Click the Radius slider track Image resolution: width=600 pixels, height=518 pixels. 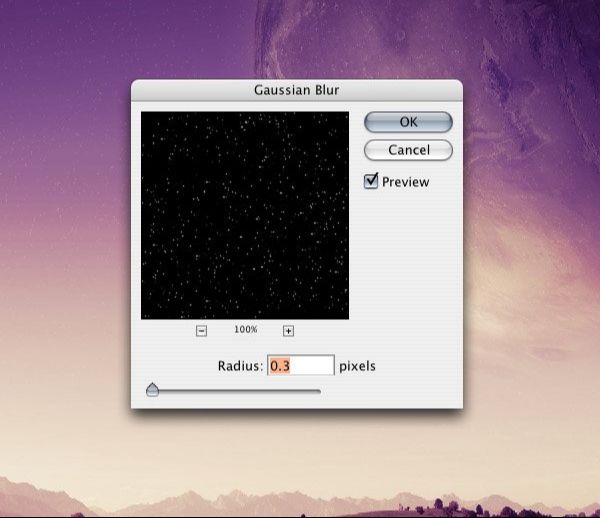click(233, 391)
